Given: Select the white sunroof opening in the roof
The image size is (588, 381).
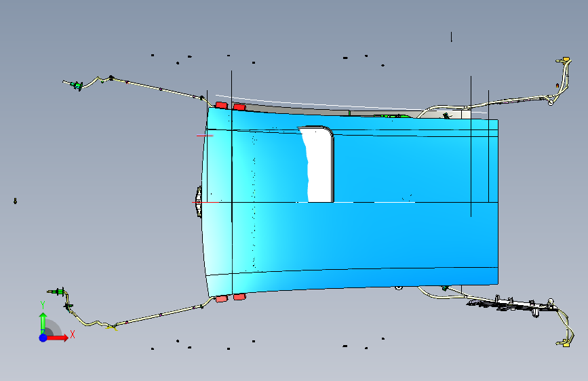Looking at the screenshot, I should pyautogui.click(x=320, y=164).
